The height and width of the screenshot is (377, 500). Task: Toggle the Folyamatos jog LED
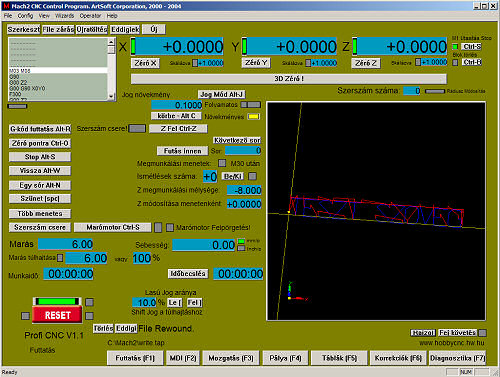pos(251,105)
